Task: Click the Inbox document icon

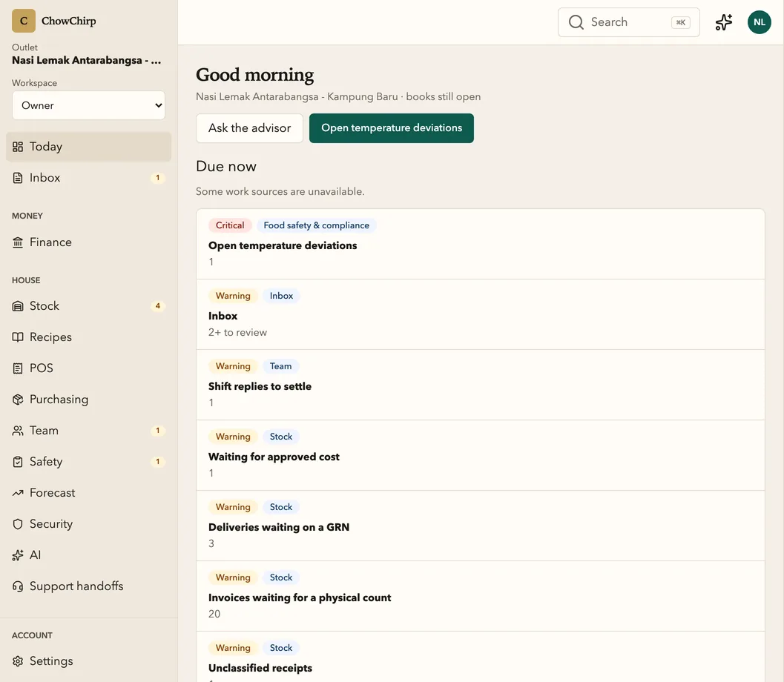Action: tap(18, 178)
